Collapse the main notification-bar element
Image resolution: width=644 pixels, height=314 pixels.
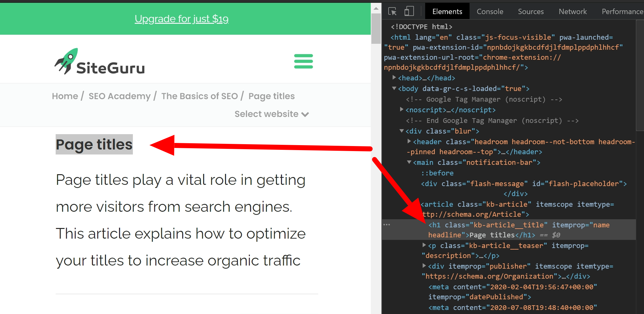pyautogui.click(x=409, y=162)
